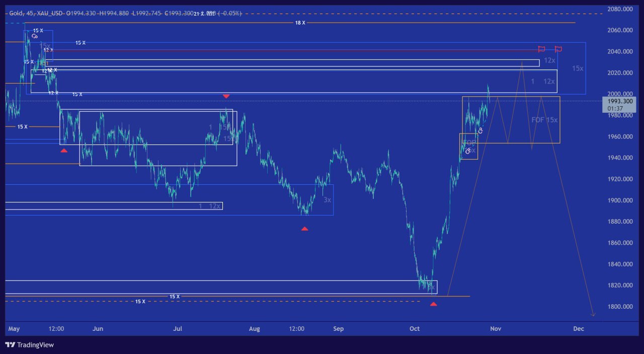Viewport: 644px width, 354px height.
Task: Select the red up-triangle below the October low
Action: [434, 304]
